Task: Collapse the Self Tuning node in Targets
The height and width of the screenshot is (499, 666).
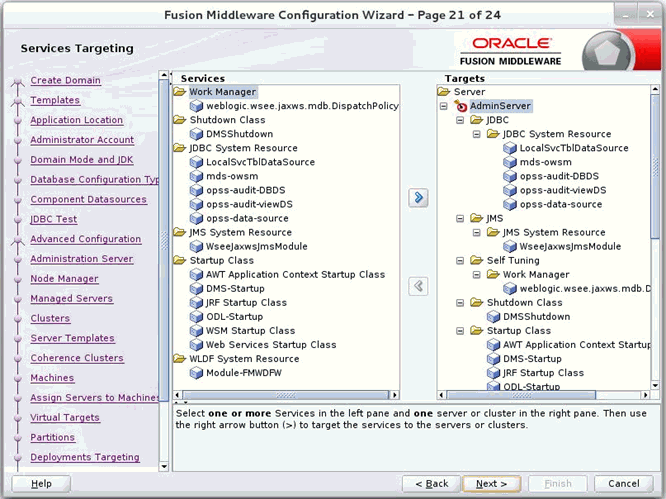Action: tap(460, 261)
